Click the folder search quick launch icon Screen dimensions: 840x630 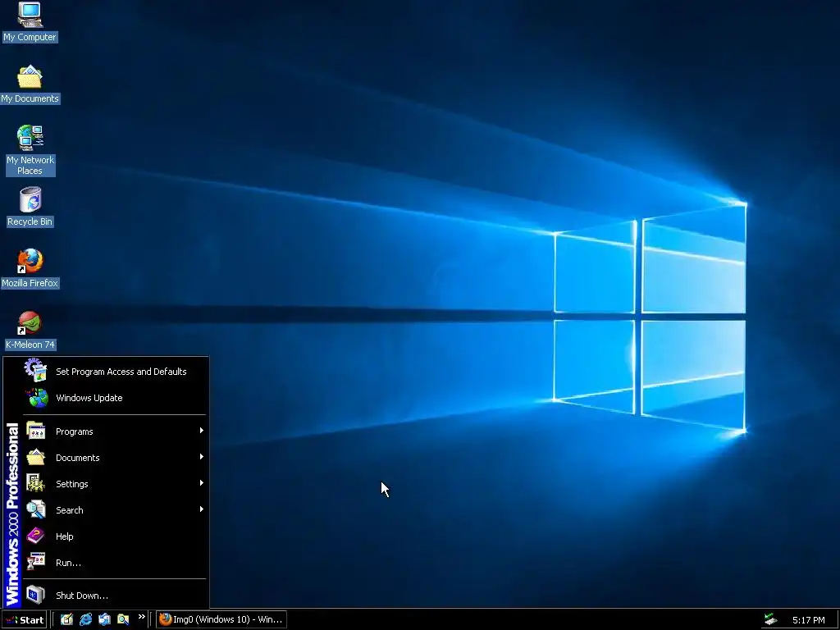(x=123, y=619)
